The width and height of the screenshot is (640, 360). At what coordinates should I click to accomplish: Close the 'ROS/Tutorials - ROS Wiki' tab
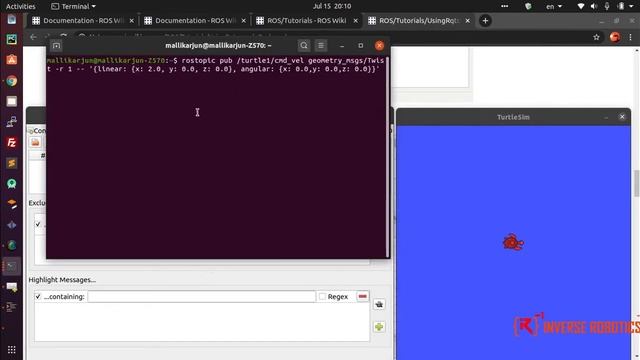(x=356, y=20)
